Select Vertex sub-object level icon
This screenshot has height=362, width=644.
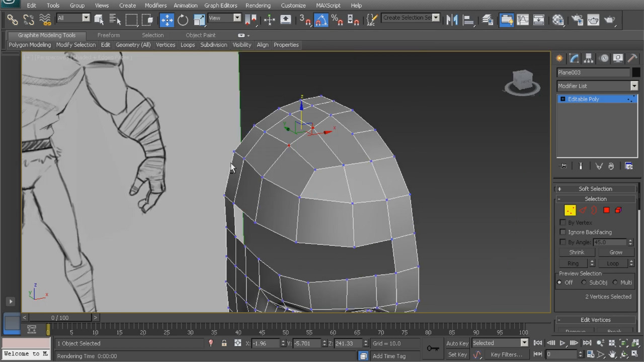click(570, 210)
